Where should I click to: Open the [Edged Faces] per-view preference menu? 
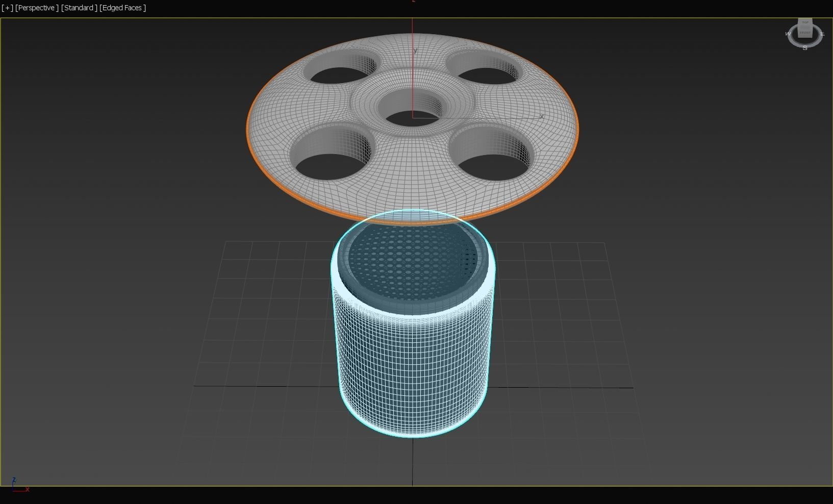123,8
